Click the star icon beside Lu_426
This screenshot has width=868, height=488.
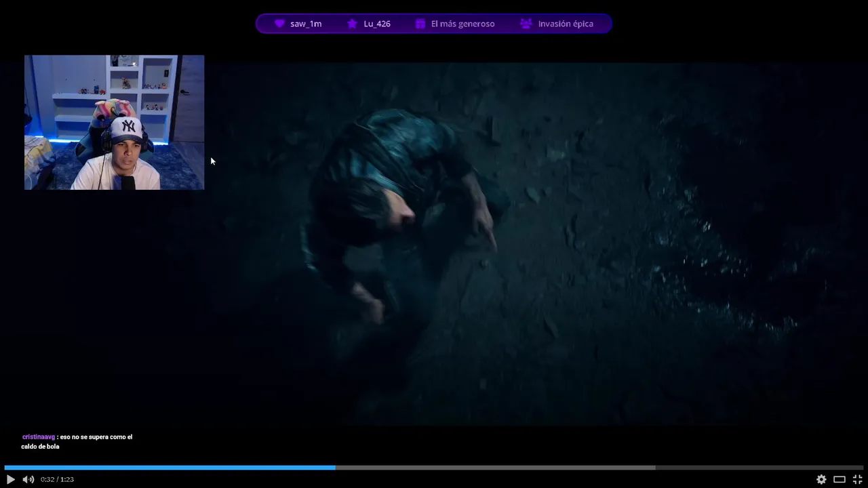tap(352, 24)
